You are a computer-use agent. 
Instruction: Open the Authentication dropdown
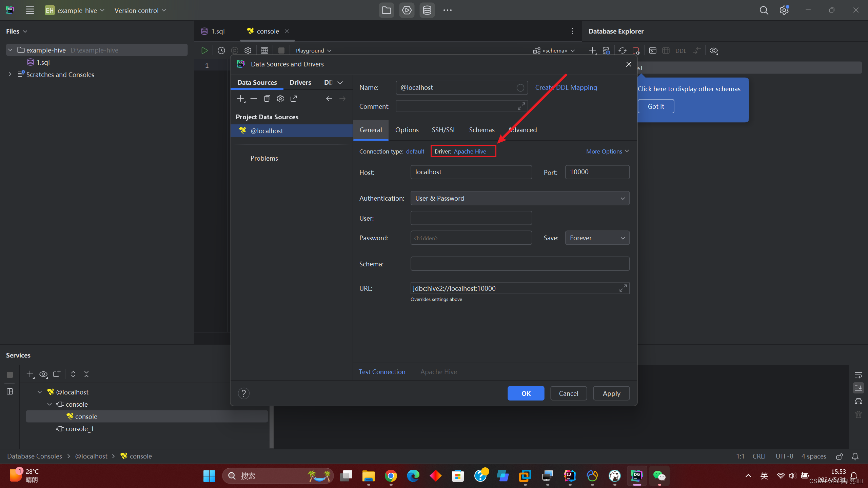click(520, 198)
